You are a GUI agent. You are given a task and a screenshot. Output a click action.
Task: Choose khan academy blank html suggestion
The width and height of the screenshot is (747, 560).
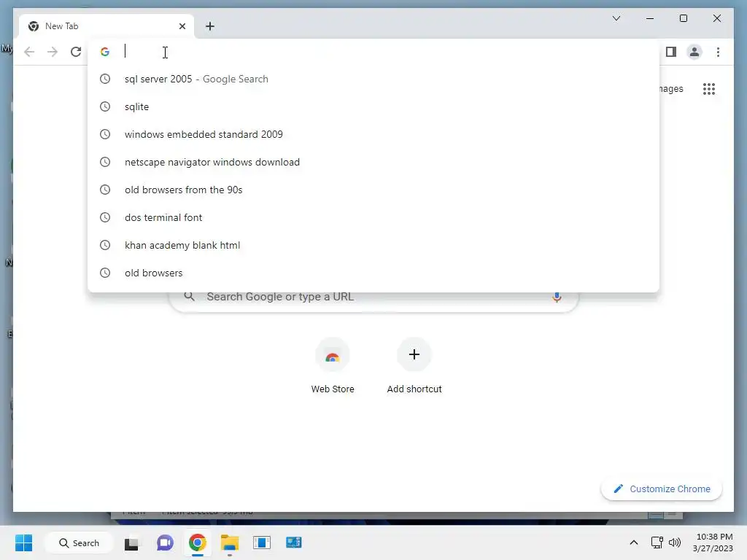pyautogui.click(x=373, y=245)
